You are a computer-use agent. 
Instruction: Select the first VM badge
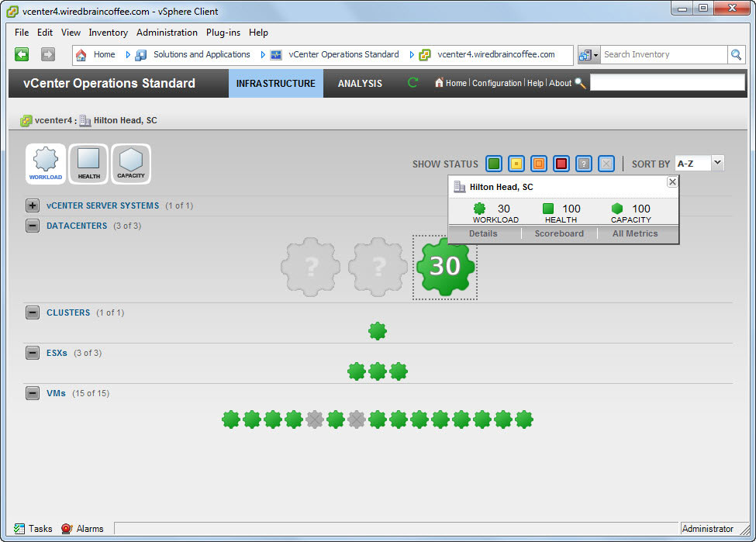pos(231,419)
